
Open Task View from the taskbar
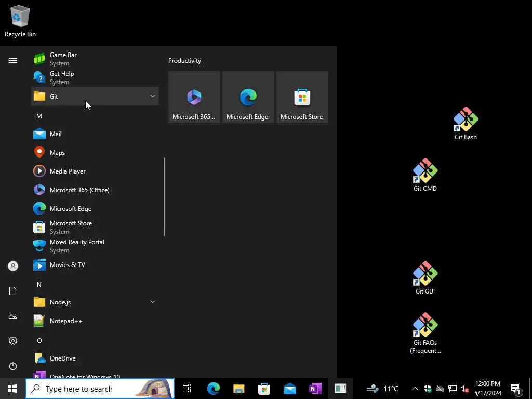click(x=187, y=389)
